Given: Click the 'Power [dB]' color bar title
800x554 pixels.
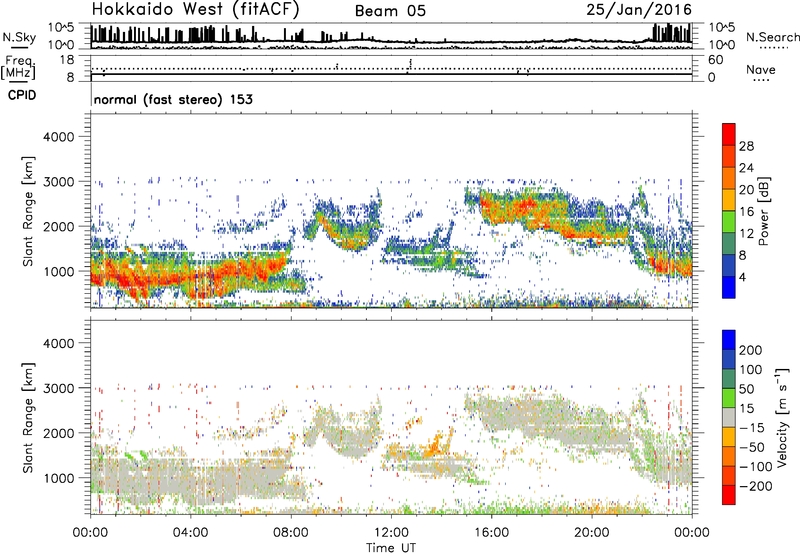Looking at the screenshot, I should 764,211.
